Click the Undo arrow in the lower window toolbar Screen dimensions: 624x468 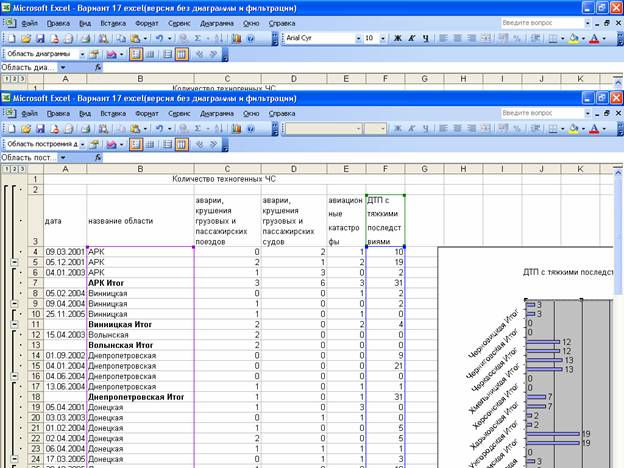[x=159, y=129]
